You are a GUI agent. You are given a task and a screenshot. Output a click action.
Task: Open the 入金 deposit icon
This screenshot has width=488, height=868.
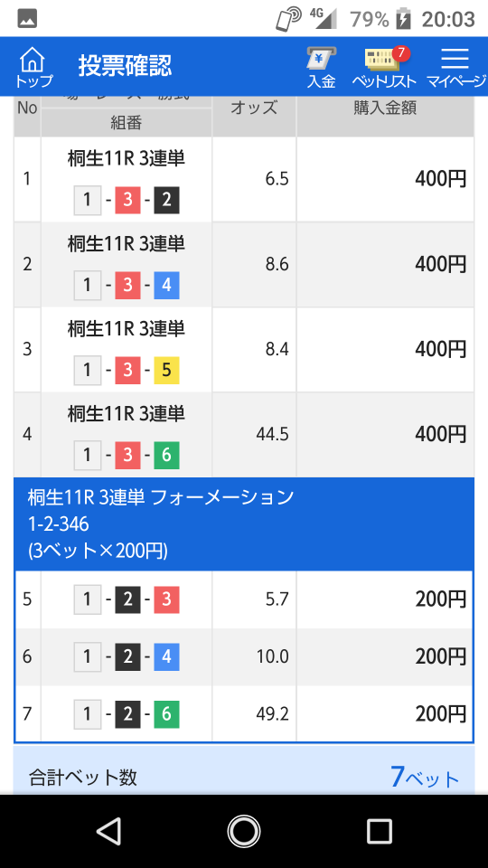coord(322,68)
